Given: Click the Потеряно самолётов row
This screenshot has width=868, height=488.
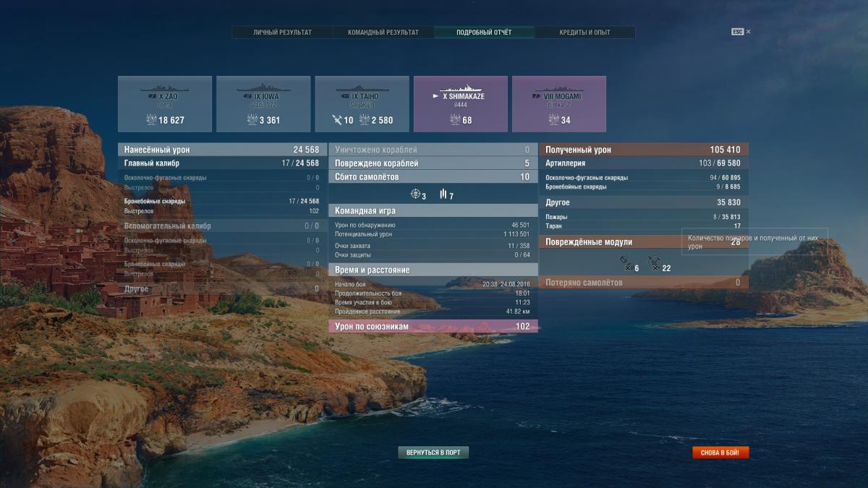Looking at the screenshot, I should [x=644, y=283].
